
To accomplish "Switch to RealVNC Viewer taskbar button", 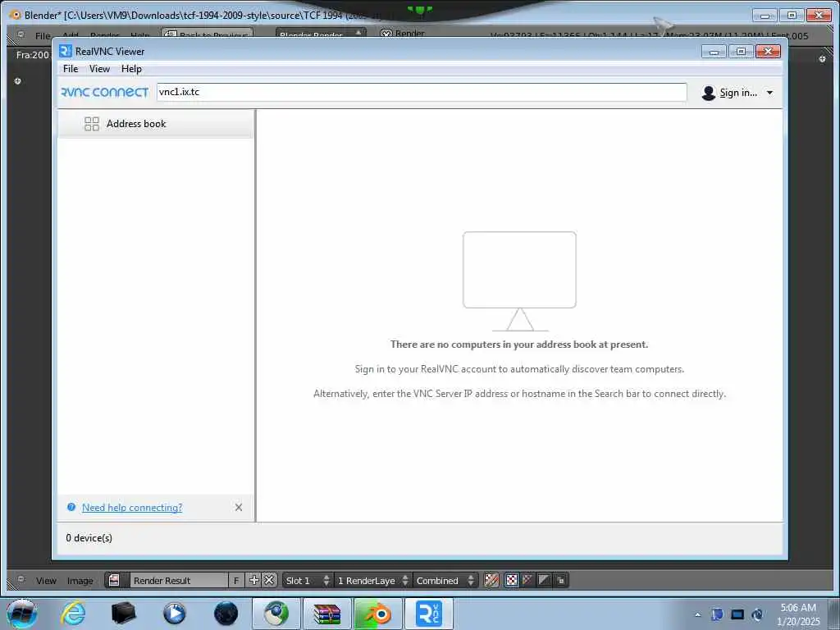I will pyautogui.click(x=428, y=614).
